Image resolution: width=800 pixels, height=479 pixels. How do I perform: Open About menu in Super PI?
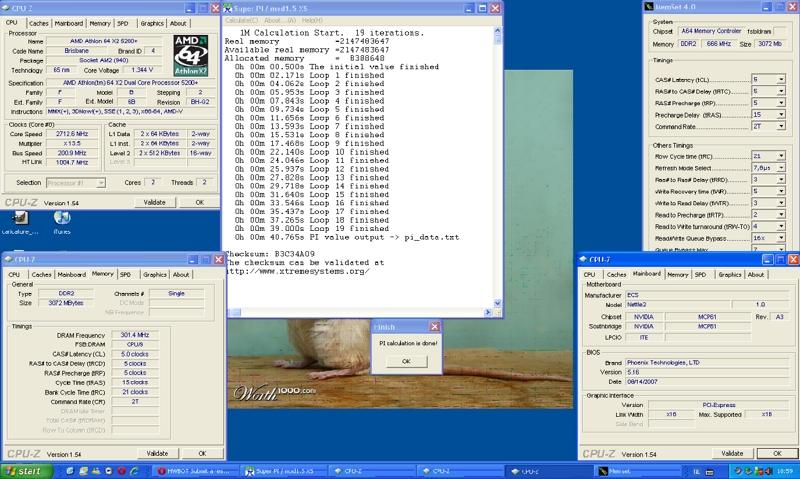coord(280,20)
